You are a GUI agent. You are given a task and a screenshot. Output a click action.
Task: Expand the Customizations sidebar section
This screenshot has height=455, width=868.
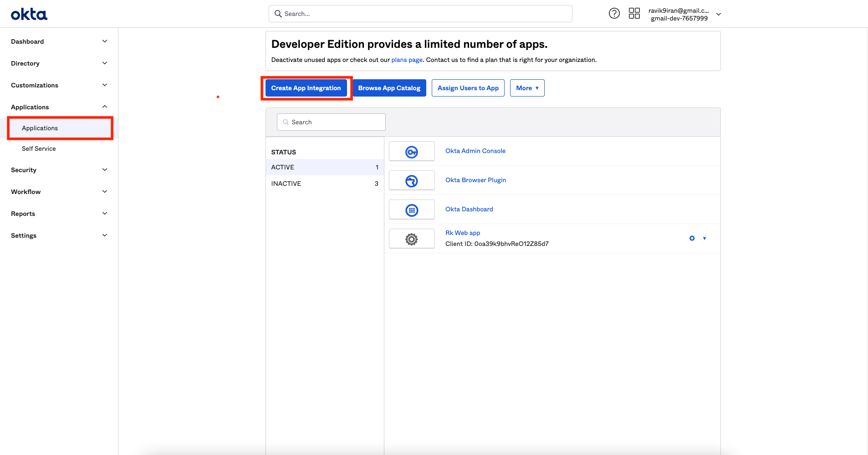pyautogui.click(x=105, y=85)
